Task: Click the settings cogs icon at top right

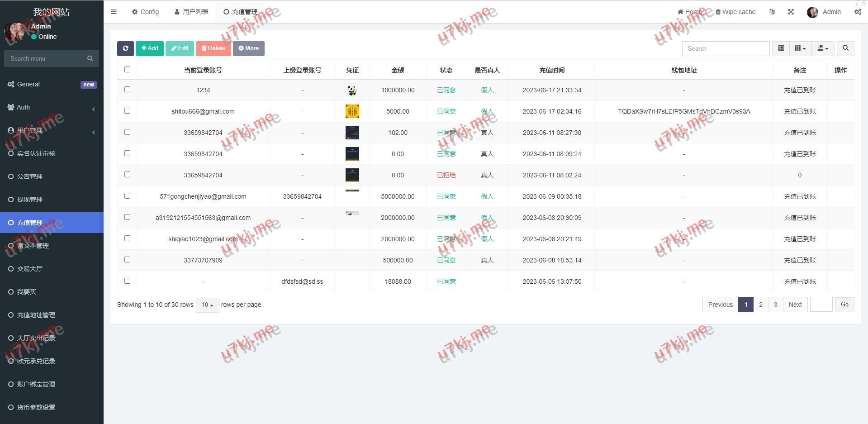Action: (857, 12)
